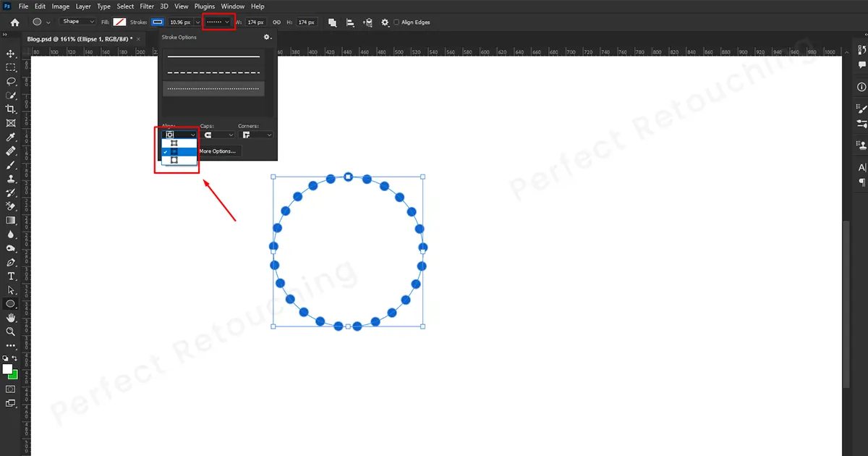Open the stroke type dropdown
Screen dimensions: 868x456
(218, 22)
